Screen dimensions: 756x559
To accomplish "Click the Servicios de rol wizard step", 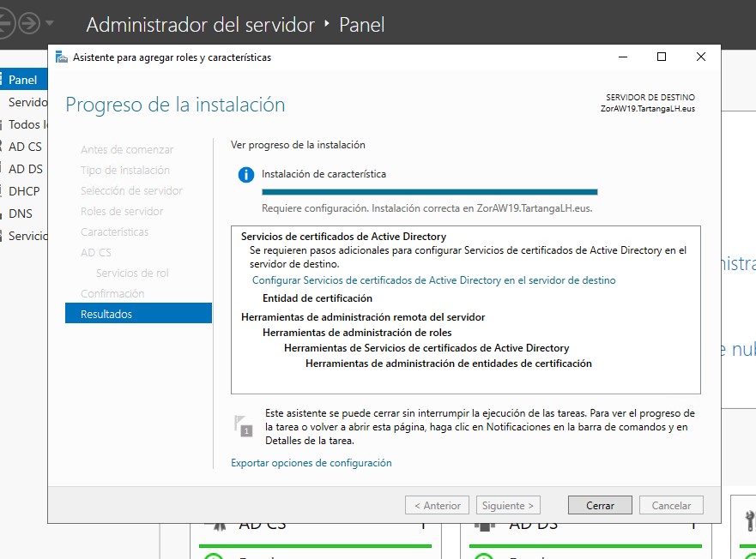I will coord(132,273).
